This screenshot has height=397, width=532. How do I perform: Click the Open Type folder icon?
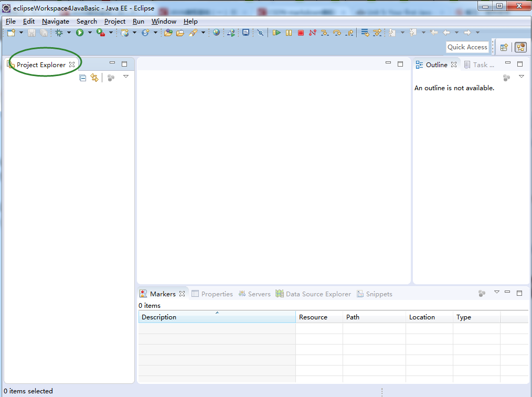[x=168, y=33]
